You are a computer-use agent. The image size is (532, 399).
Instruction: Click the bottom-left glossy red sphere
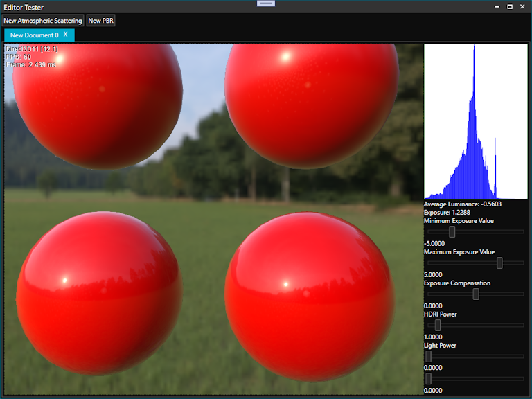click(x=94, y=293)
